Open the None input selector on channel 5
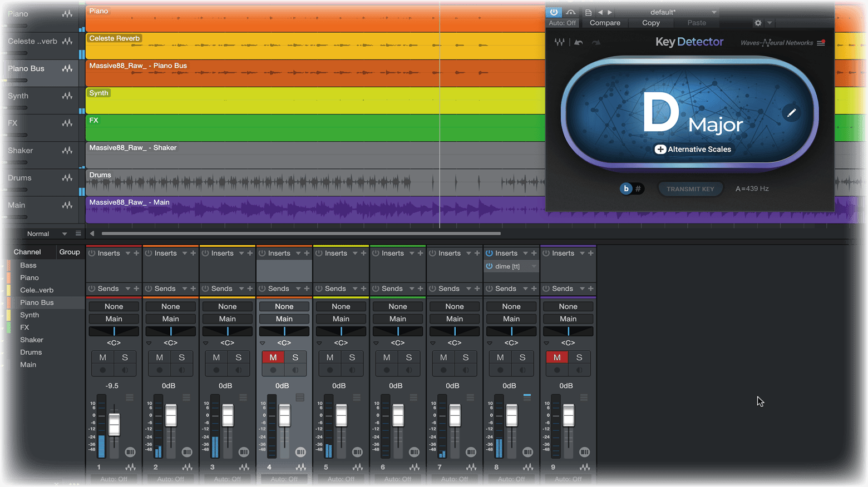 [x=341, y=306]
